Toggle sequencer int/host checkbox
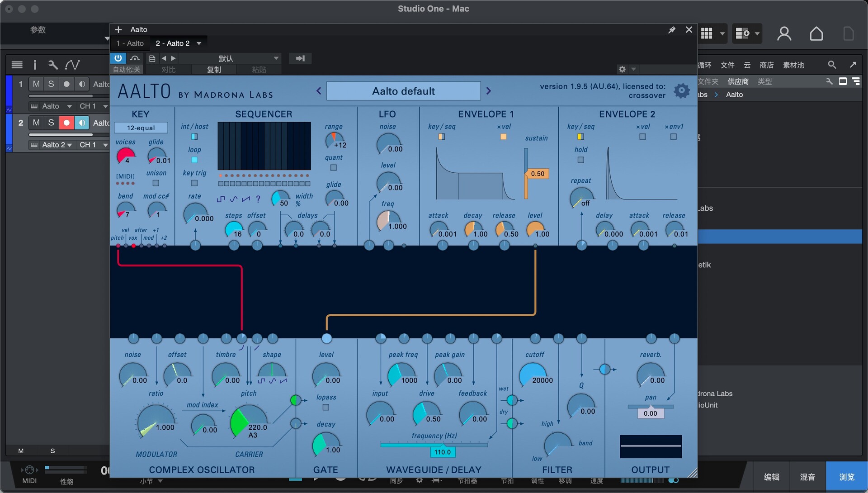868x493 pixels. pyautogui.click(x=194, y=137)
